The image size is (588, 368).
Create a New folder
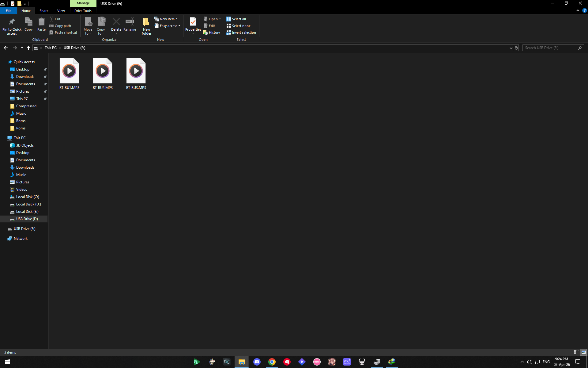tap(146, 26)
